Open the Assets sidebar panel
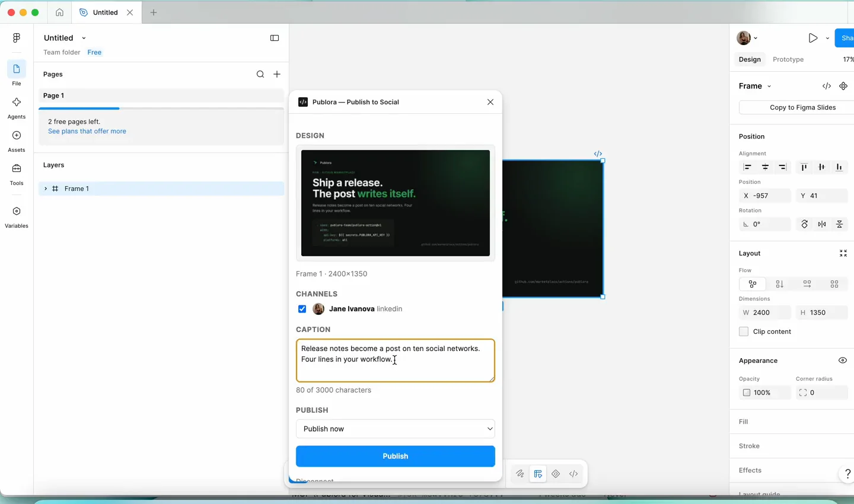The height and width of the screenshot is (504, 854). (x=17, y=141)
